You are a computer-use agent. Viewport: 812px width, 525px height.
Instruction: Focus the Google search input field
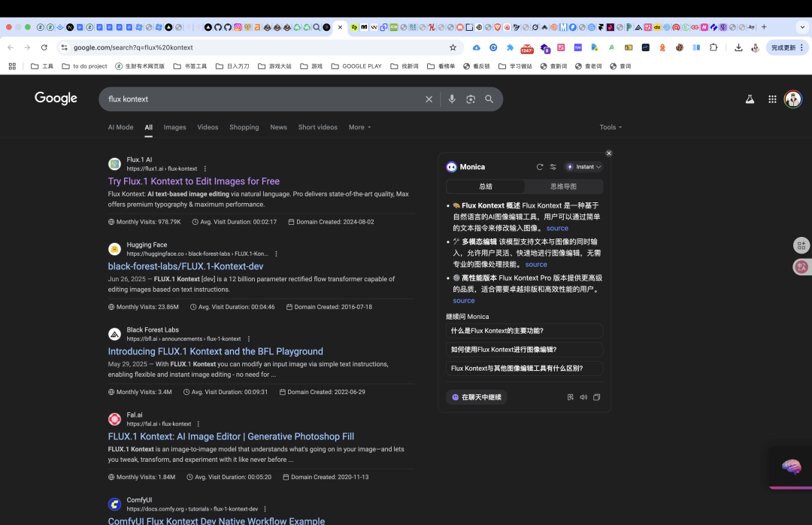click(x=264, y=99)
